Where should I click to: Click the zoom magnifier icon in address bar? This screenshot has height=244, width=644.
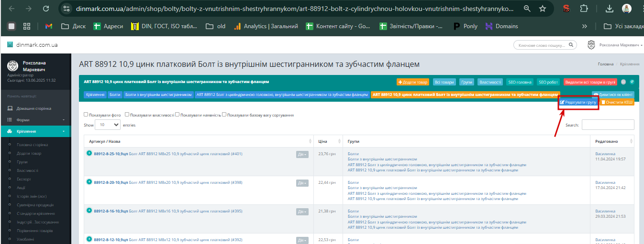[527, 9]
